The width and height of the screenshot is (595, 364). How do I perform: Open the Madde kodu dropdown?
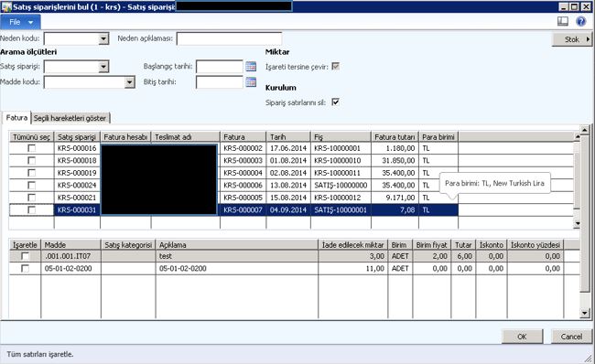point(130,82)
